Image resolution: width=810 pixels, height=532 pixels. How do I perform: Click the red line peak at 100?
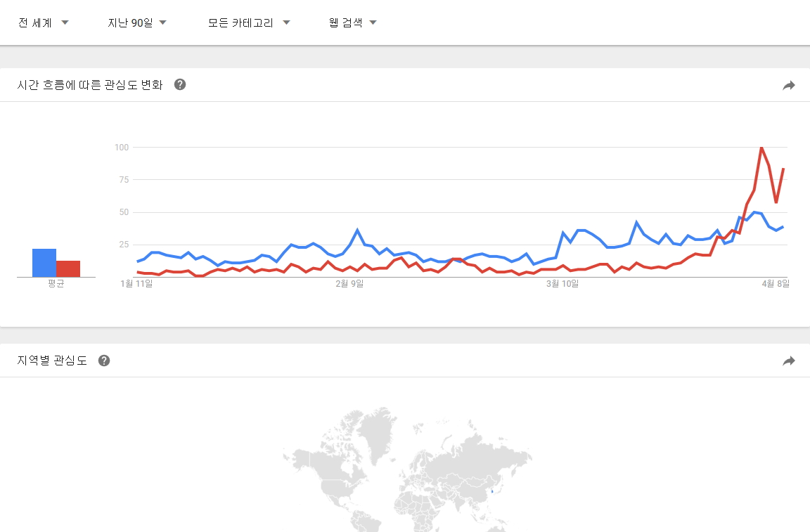[761, 148]
